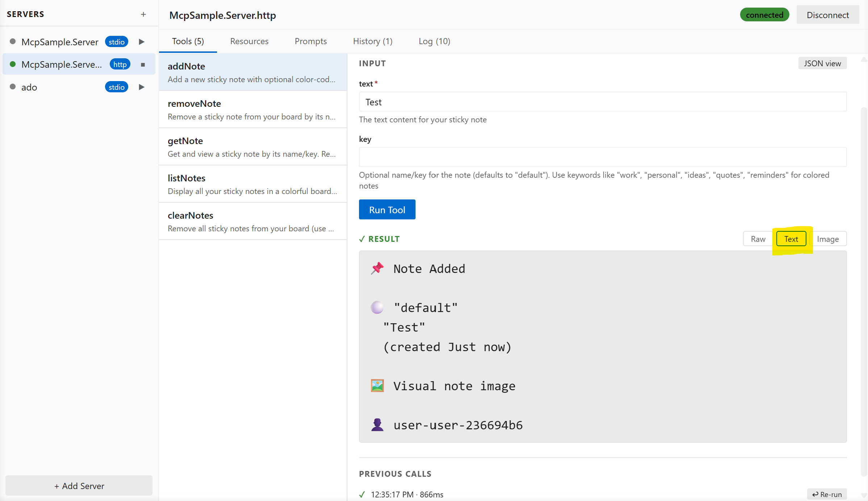Switch result view to Image

(829, 239)
